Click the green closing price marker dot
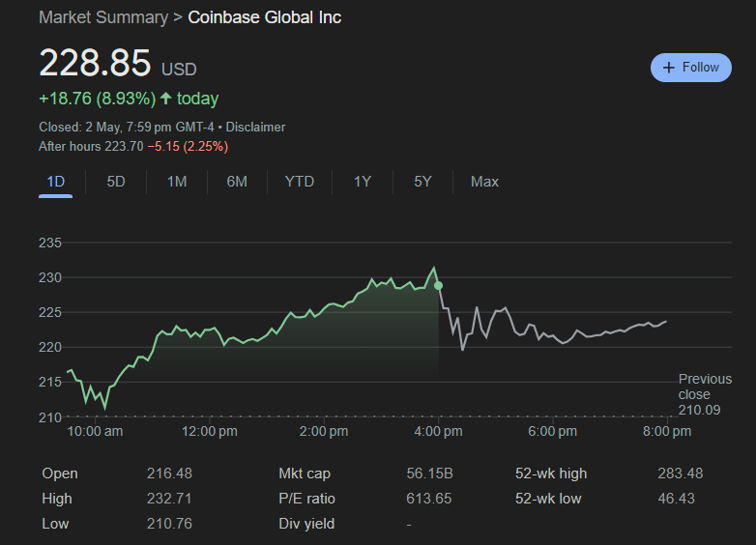756x545 pixels. tap(438, 286)
